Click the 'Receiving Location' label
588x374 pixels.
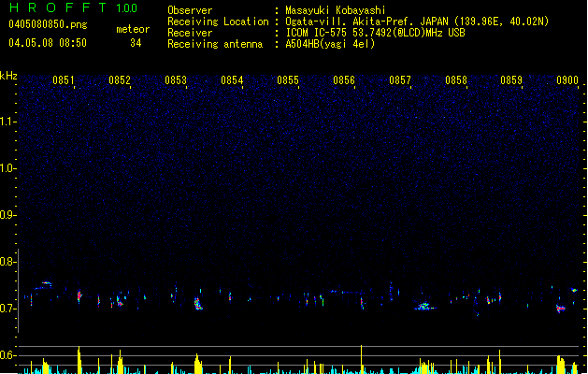pyautogui.click(x=218, y=22)
